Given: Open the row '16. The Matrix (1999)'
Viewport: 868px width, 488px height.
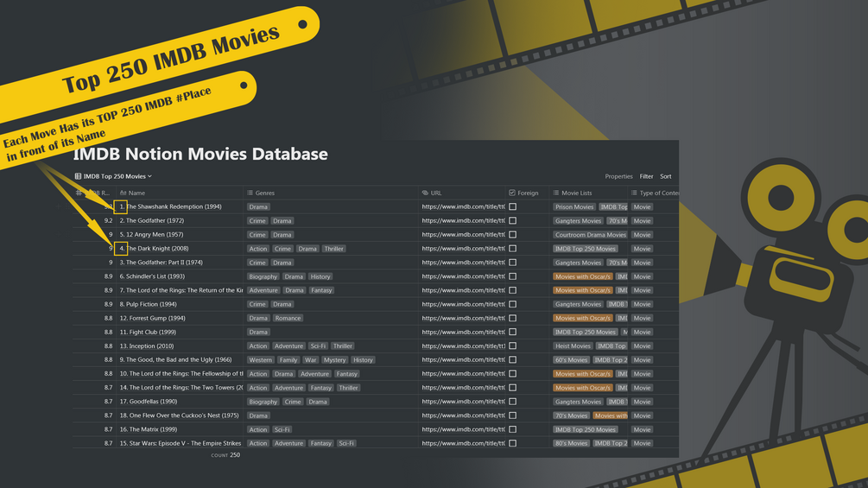Looking at the screenshot, I should [x=149, y=429].
